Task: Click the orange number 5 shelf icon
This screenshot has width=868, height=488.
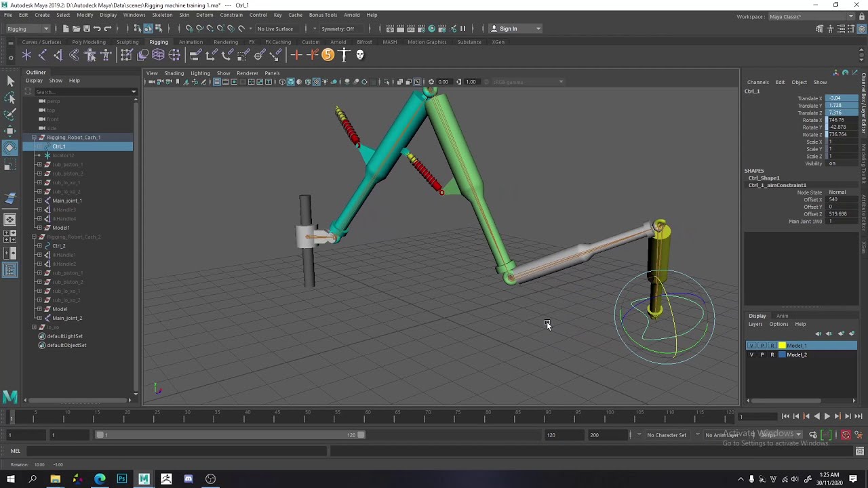Action: (x=328, y=55)
